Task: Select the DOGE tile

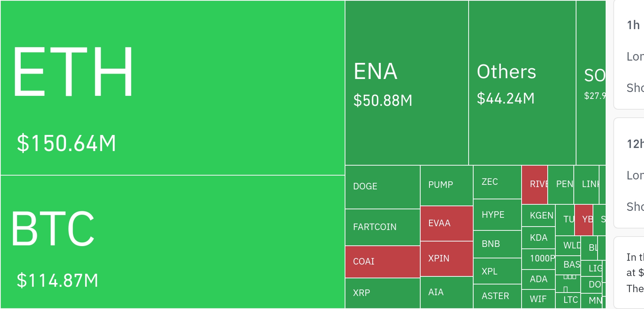Action: (382, 187)
